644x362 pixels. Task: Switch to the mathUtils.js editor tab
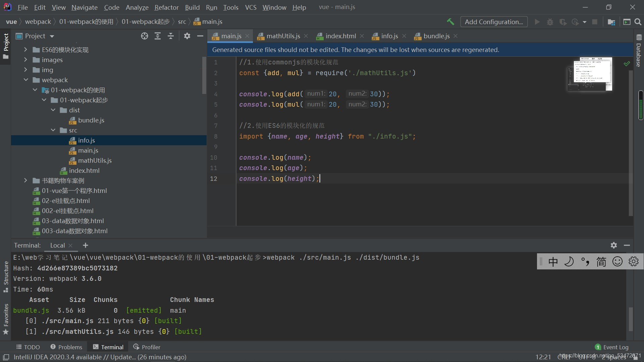283,36
